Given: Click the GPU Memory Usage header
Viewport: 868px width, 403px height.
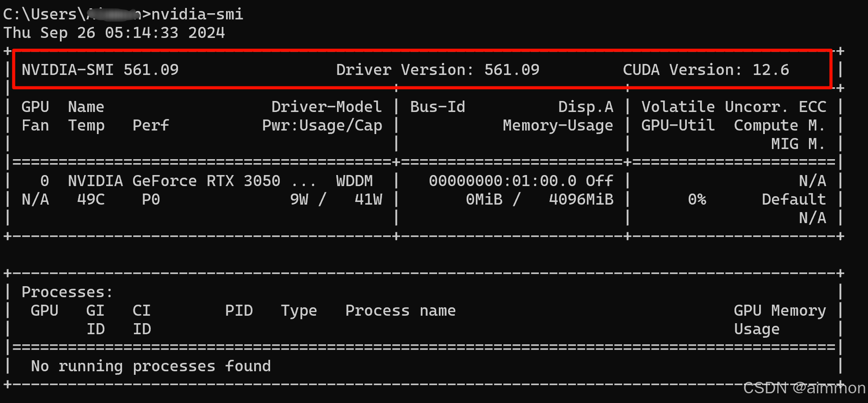Looking at the screenshot, I should pyautogui.click(x=780, y=320).
